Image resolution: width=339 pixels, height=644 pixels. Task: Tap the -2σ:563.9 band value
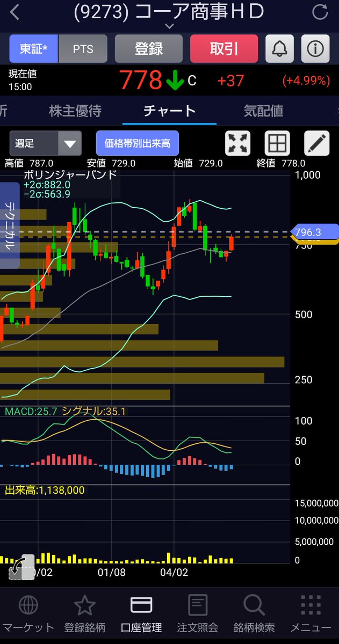tap(47, 194)
